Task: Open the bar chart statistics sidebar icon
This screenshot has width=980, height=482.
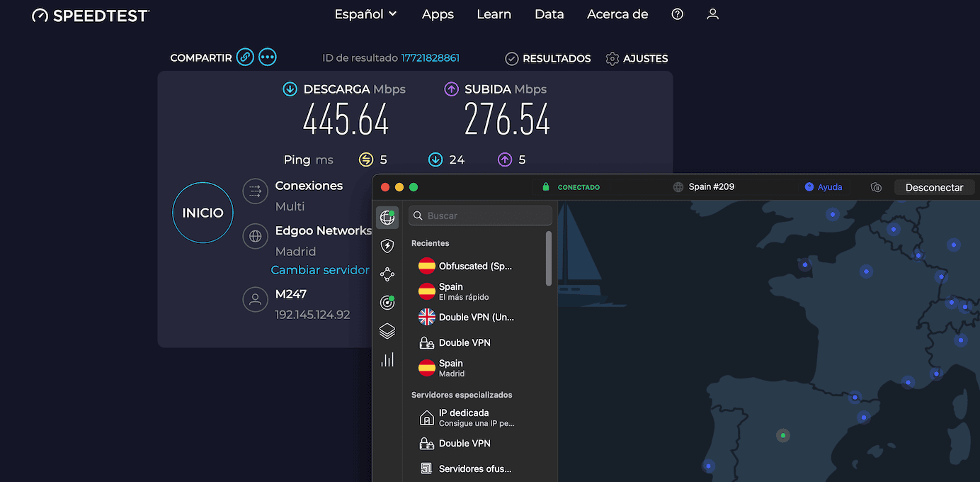Action: coord(387,359)
